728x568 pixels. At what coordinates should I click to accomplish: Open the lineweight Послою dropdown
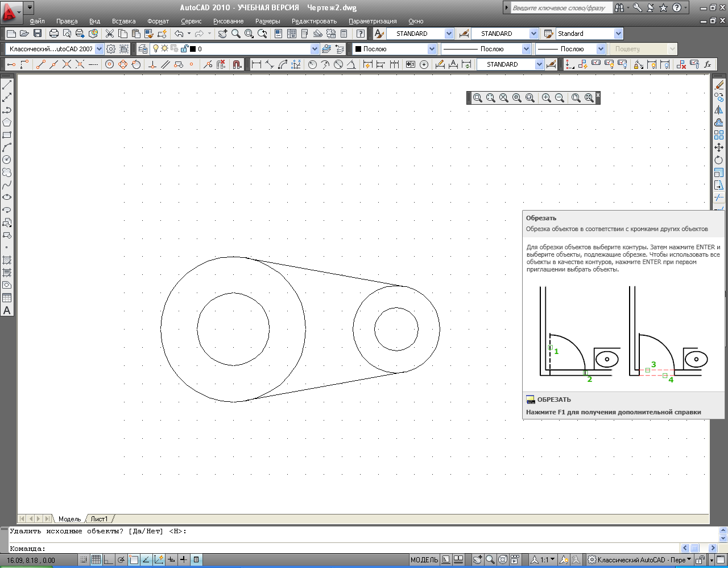(x=601, y=49)
